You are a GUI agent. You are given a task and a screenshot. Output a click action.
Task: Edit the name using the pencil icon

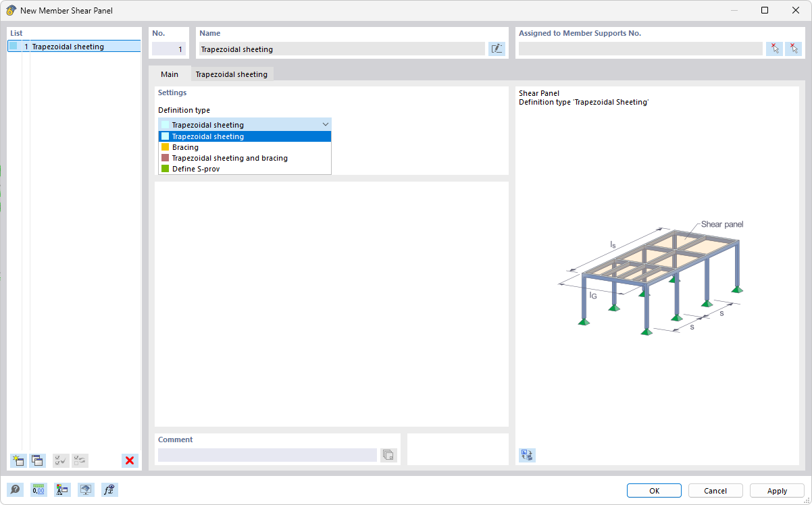point(497,49)
